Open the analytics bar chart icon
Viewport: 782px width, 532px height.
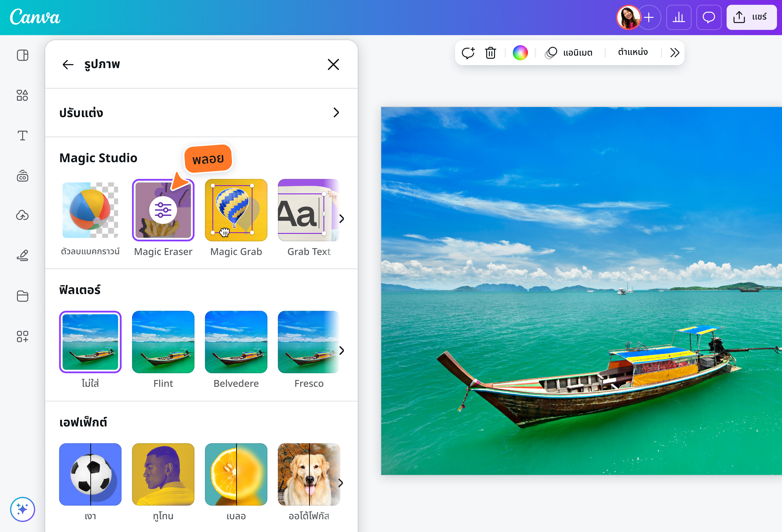point(679,18)
